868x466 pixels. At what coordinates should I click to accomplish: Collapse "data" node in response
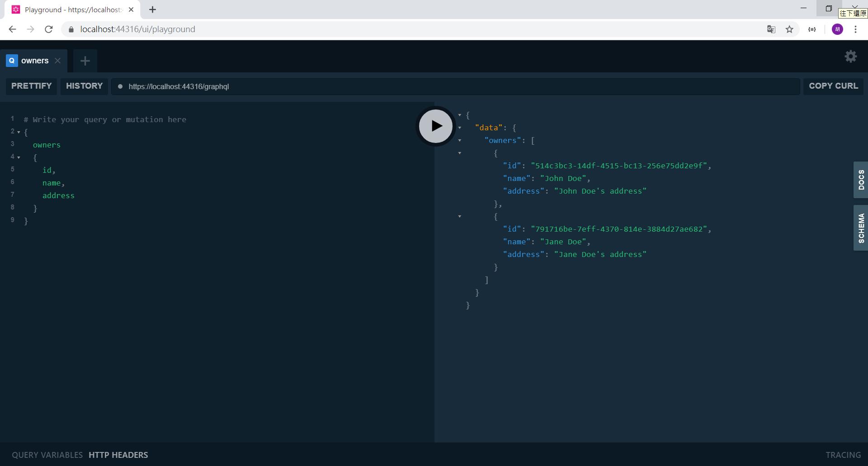(460, 128)
